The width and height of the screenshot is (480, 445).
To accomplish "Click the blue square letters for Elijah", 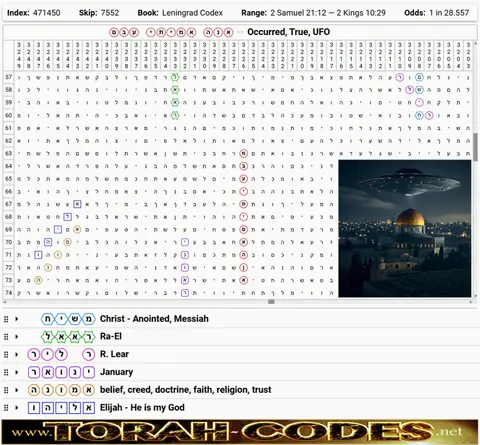I will tap(61, 408).
